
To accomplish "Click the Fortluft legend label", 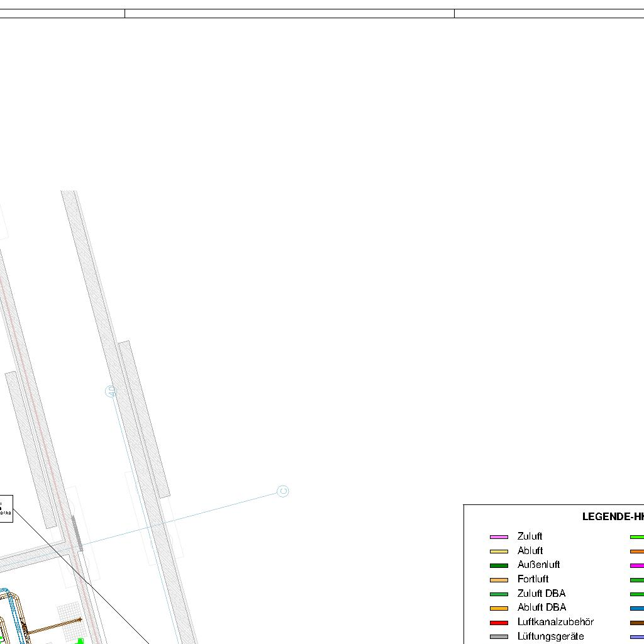I will pyautogui.click(x=533, y=579).
